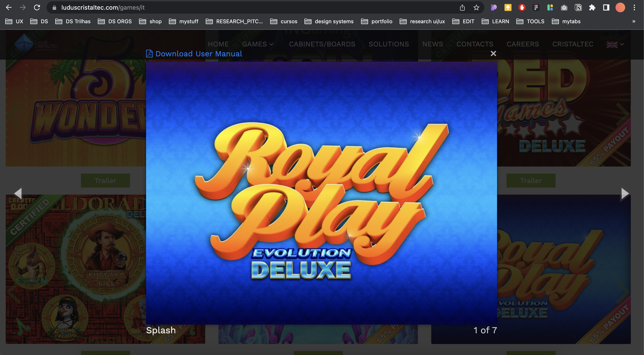Open the research ui/ux bookmarks folder
644x355 pixels.
(422, 21)
